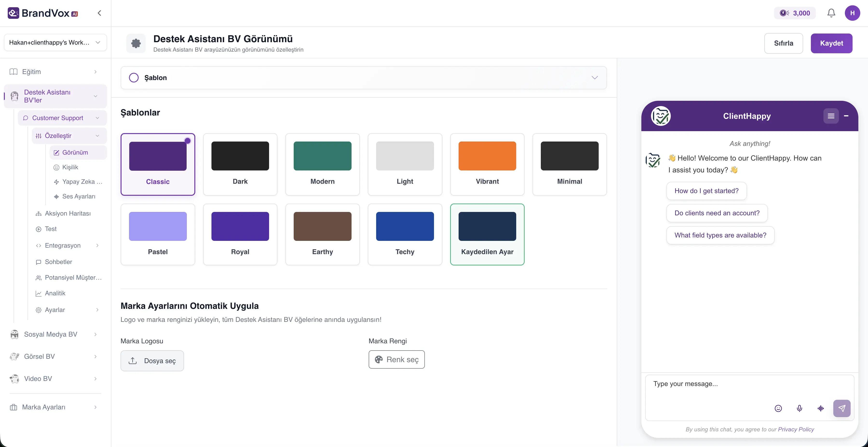Pick the Vibrant template
Screen dimensions: 868x447
pos(487,164)
